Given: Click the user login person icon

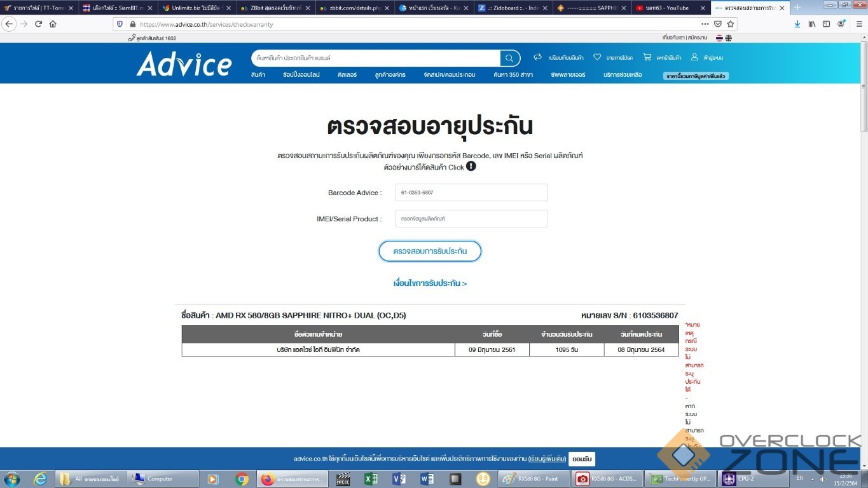Looking at the screenshot, I should [694, 57].
